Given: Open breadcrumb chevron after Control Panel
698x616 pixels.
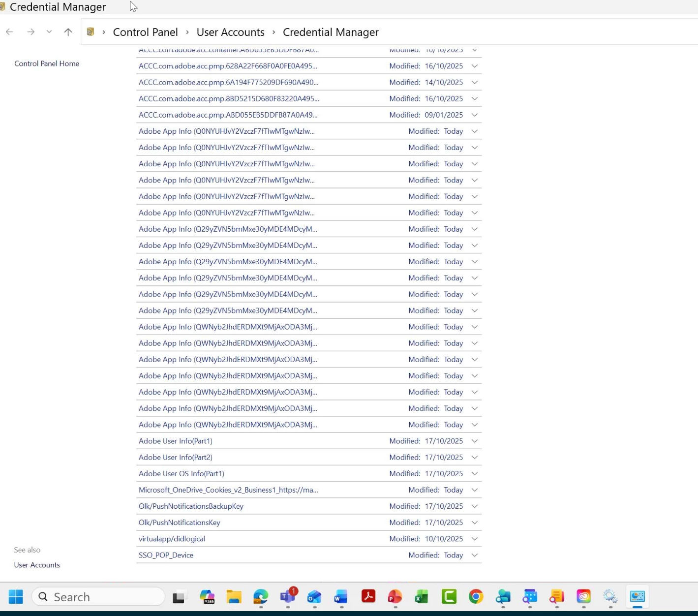Looking at the screenshot, I should tap(187, 32).
